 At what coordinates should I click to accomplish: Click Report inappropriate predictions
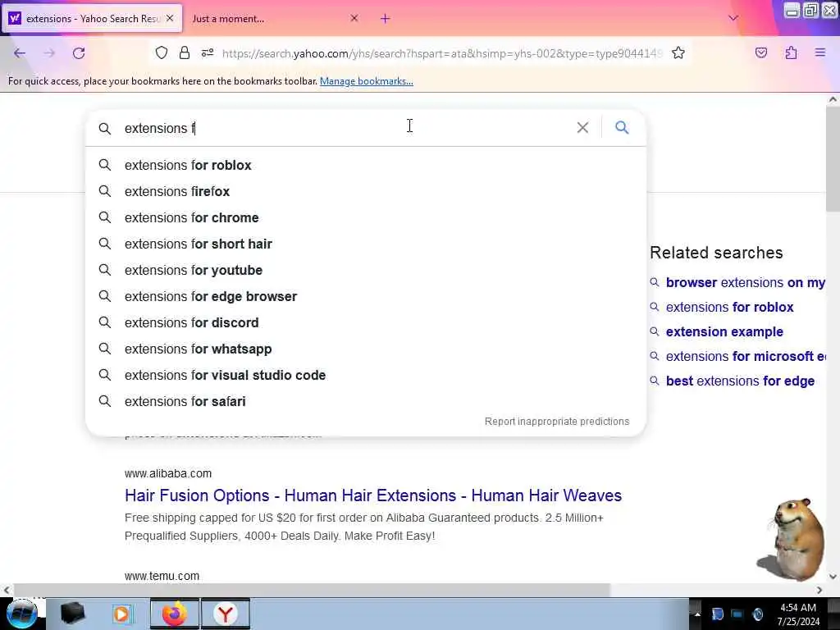(x=557, y=422)
